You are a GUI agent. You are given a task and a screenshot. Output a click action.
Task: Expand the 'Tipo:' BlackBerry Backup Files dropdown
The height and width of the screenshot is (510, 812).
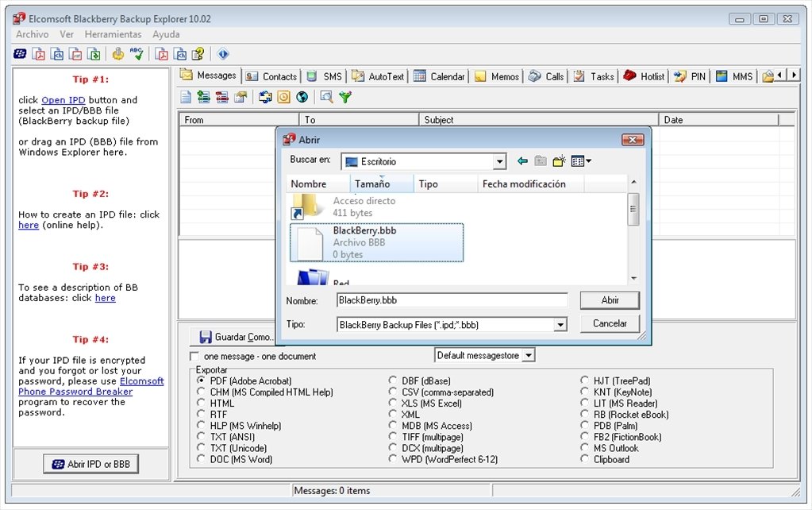click(560, 325)
